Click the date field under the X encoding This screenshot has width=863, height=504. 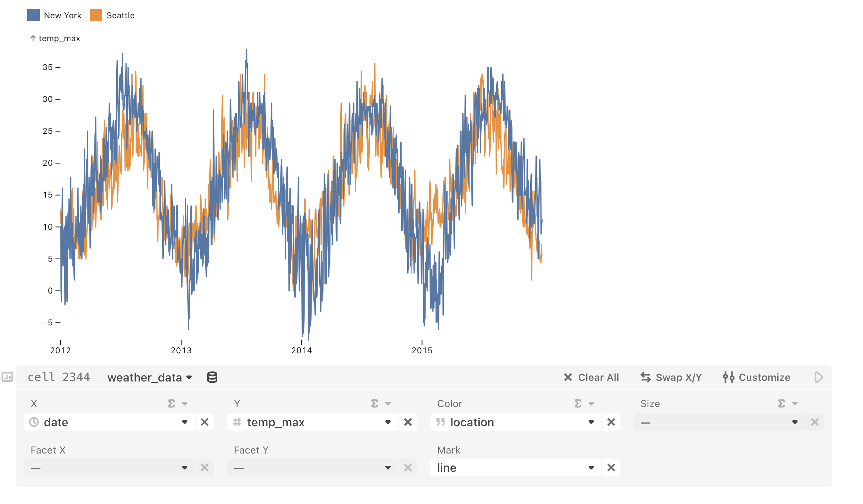(x=103, y=422)
